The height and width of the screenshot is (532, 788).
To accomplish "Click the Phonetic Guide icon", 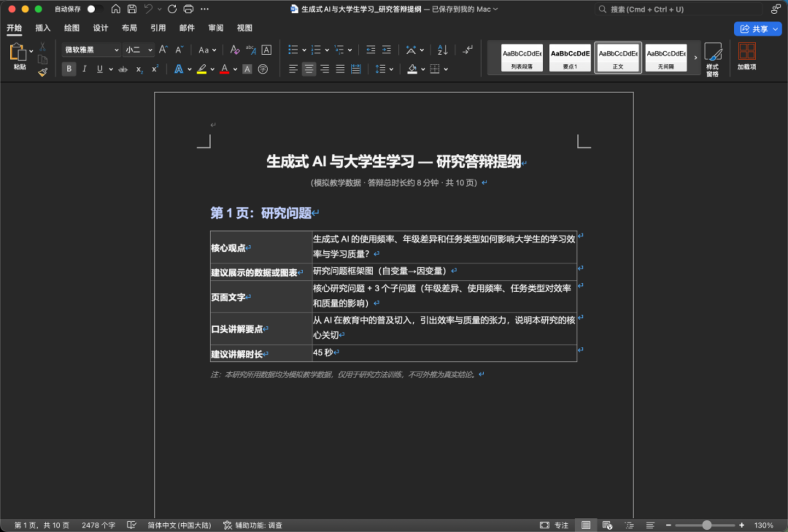I will (251, 50).
